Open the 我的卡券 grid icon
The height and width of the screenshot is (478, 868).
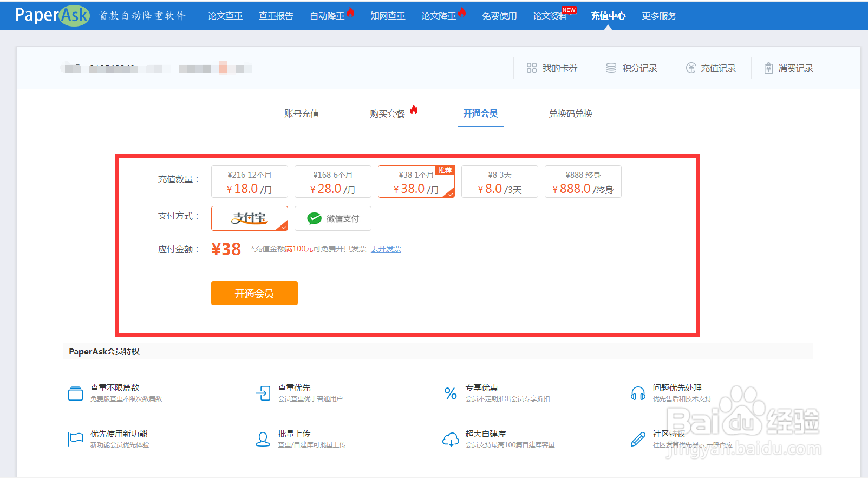(532, 68)
